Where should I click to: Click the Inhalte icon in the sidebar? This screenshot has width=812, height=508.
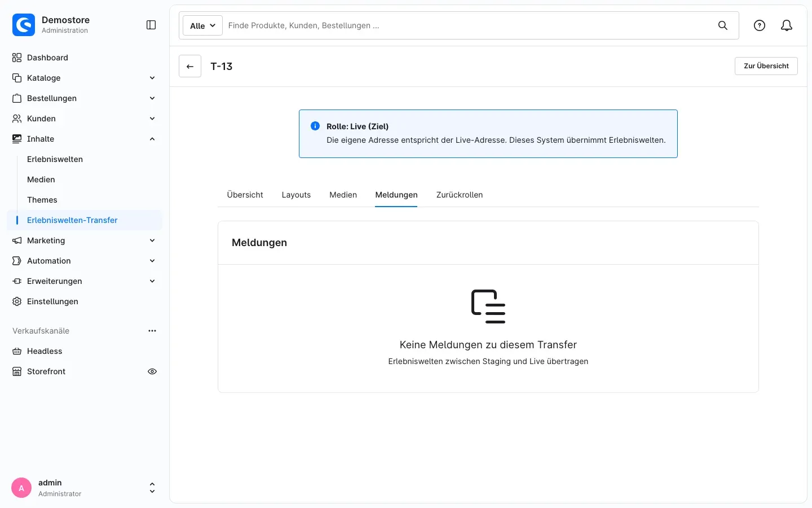pos(17,139)
